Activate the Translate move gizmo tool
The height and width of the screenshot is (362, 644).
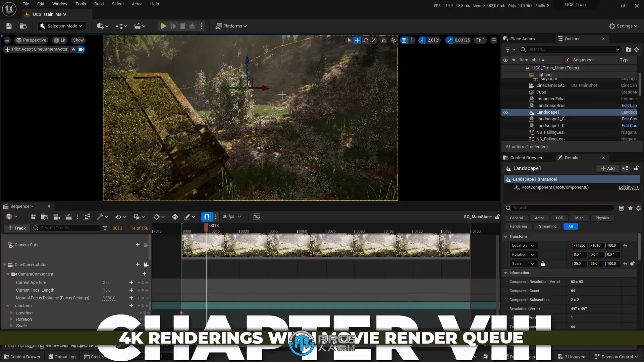357,40
